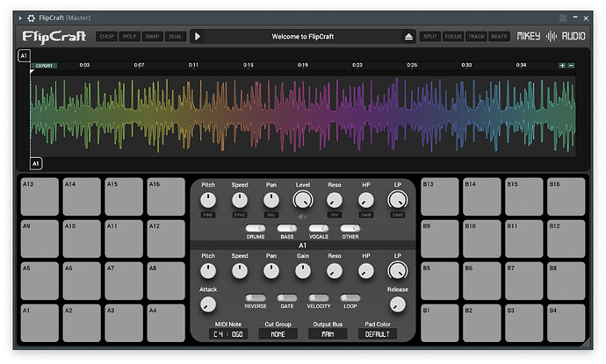606x364 pixels.
Task: Click the INV button under Reso knob
Action: click(335, 215)
